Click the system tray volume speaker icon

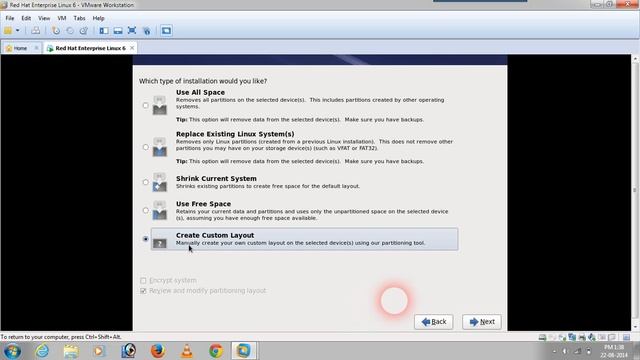click(x=565, y=351)
